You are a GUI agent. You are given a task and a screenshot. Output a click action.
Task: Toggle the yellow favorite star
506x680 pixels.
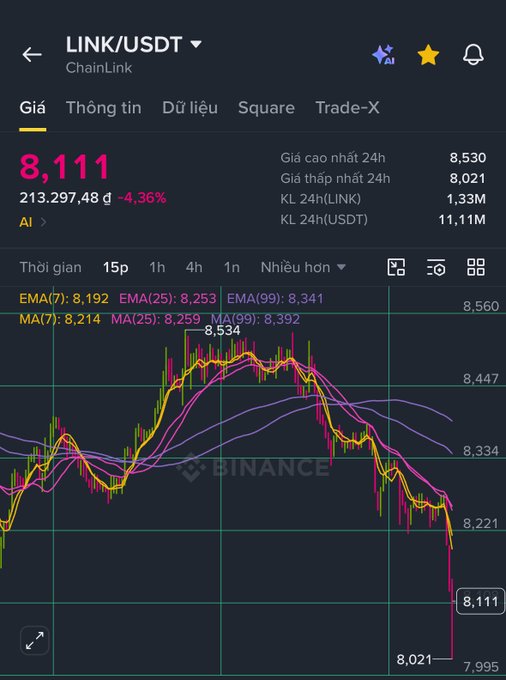[x=428, y=55]
